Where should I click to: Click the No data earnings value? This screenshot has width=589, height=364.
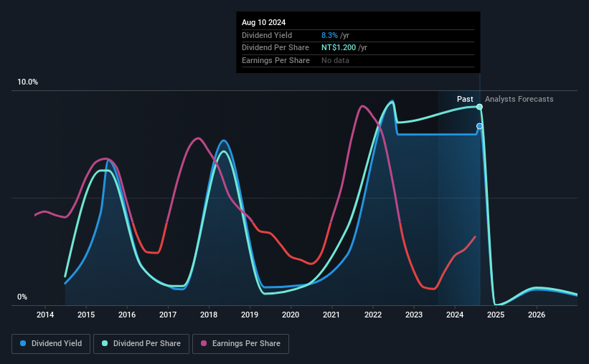[335, 60]
